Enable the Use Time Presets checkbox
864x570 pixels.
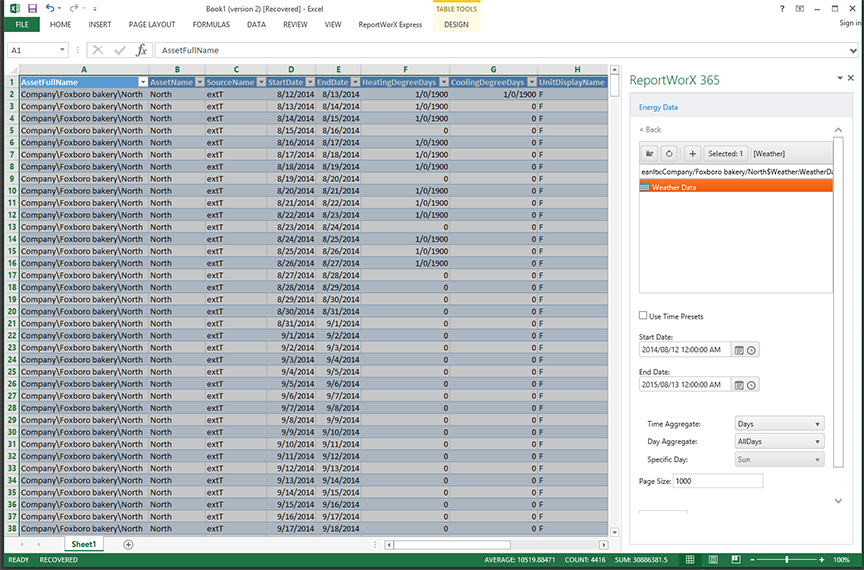pyautogui.click(x=643, y=316)
